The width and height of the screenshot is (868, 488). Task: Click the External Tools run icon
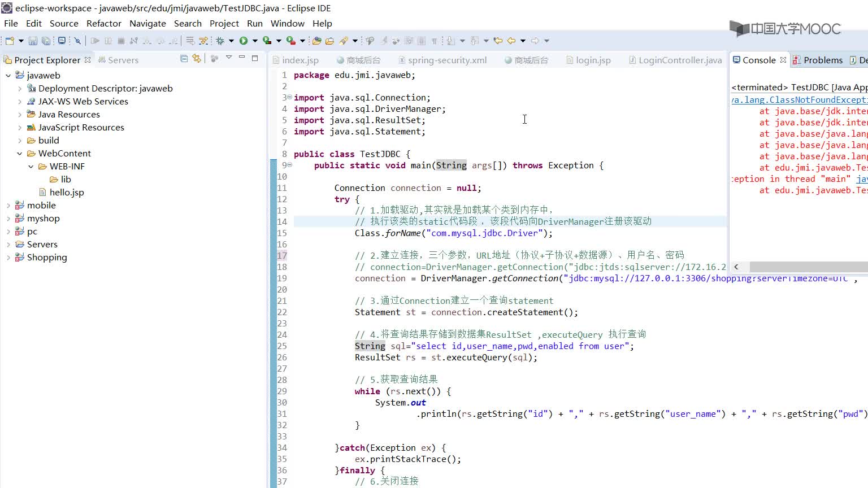[x=290, y=41]
